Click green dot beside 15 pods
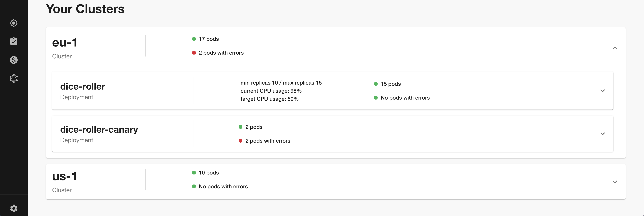Screen dimensions: 644x216 376,84
